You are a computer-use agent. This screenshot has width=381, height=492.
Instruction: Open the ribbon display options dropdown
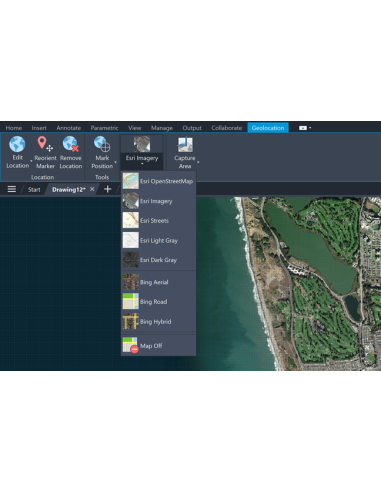(305, 128)
